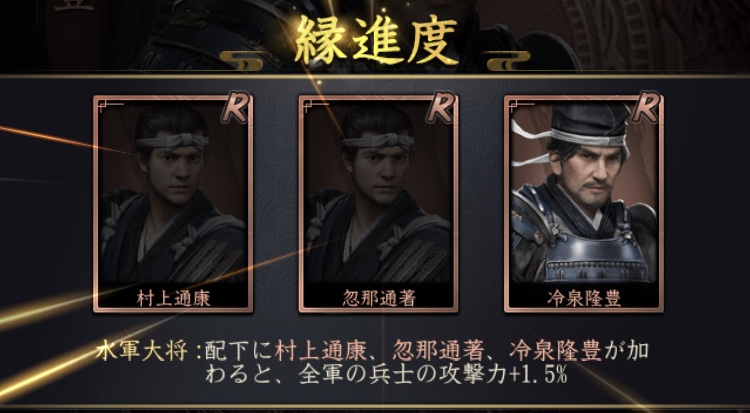Select the 忽那通著 character card
The image size is (750, 413).
pos(378,204)
